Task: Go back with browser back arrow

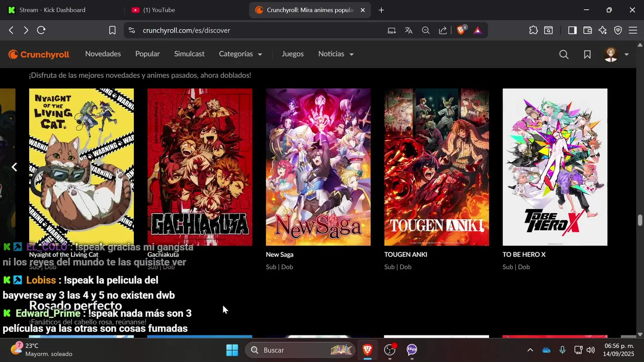Action: (x=11, y=30)
